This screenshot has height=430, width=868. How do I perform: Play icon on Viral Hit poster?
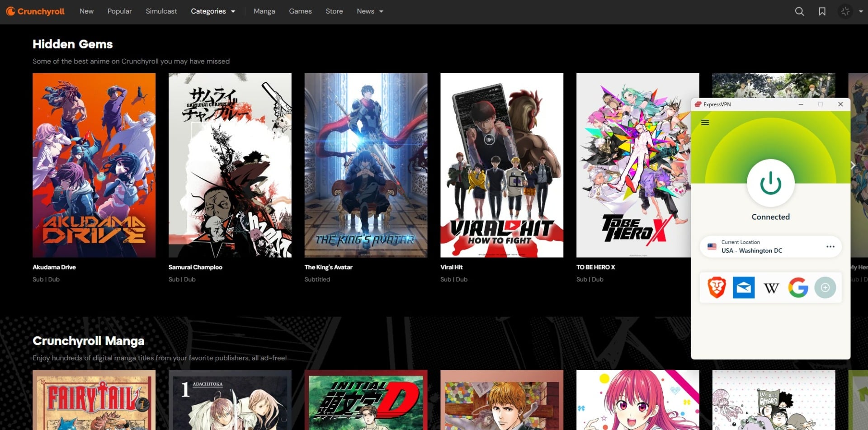(x=489, y=140)
